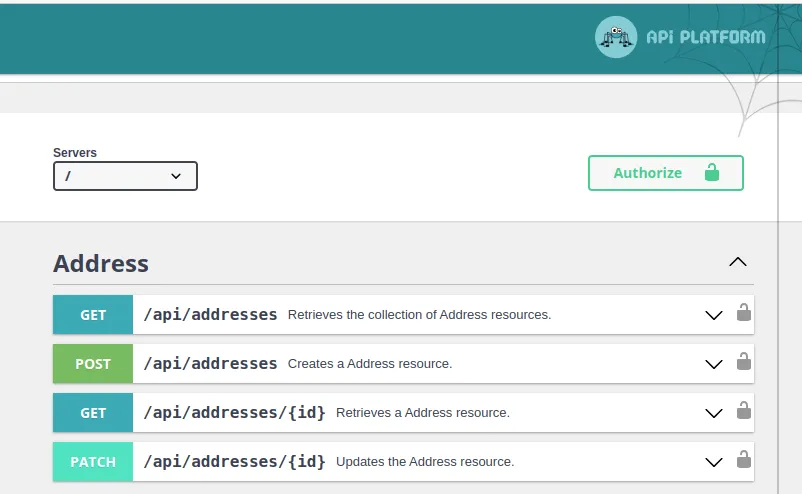Click the lock icon on PATCH /api/addresses/{id}
The image size is (802, 494).
click(744, 459)
